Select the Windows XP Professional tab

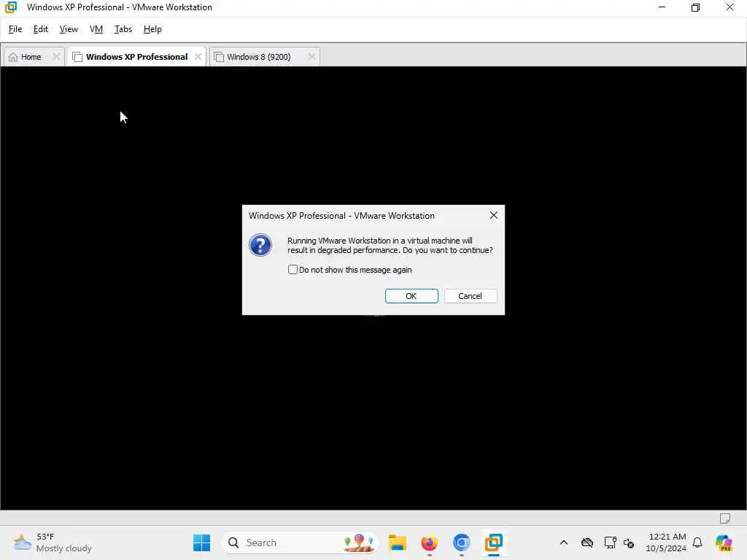point(136,57)
